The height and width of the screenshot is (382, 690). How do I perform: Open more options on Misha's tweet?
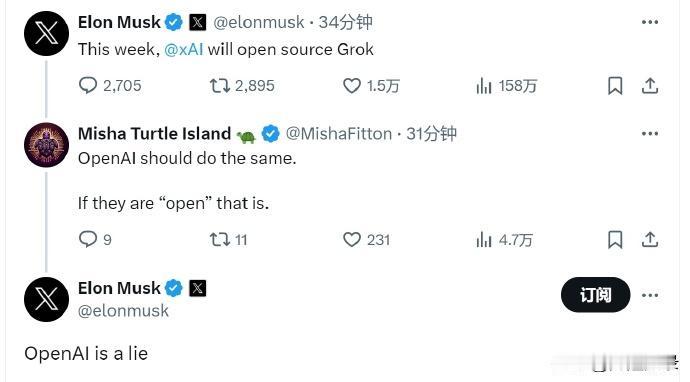point(650,133)
